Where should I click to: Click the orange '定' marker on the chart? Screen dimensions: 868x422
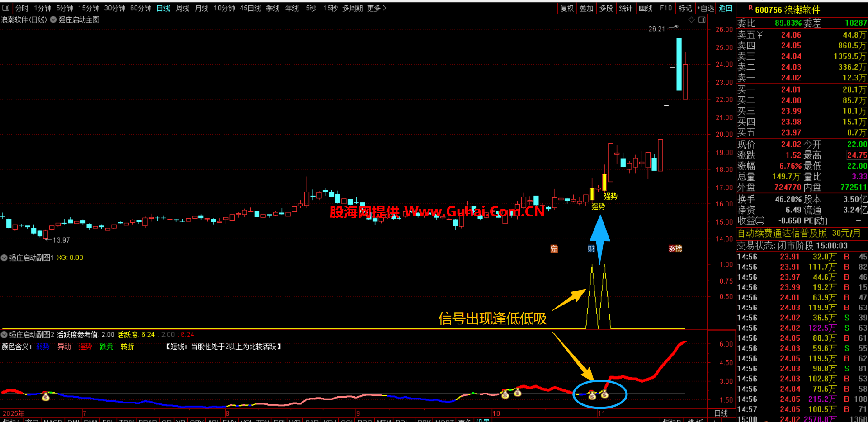pos(554,249)
